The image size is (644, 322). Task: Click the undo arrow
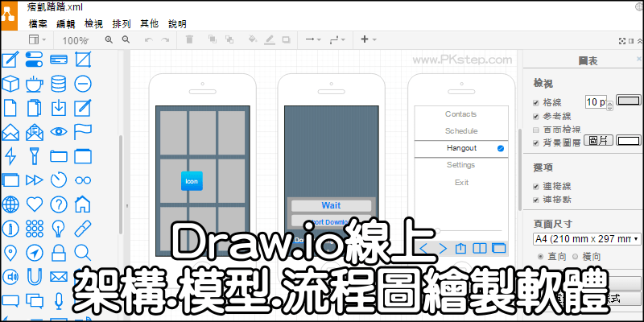pos(149,39)
